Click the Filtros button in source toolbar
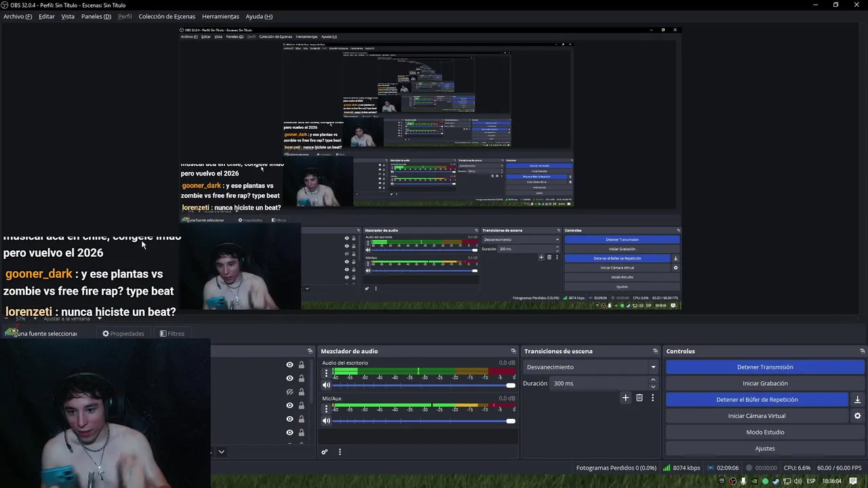868x488 pixels. (172, 333)
